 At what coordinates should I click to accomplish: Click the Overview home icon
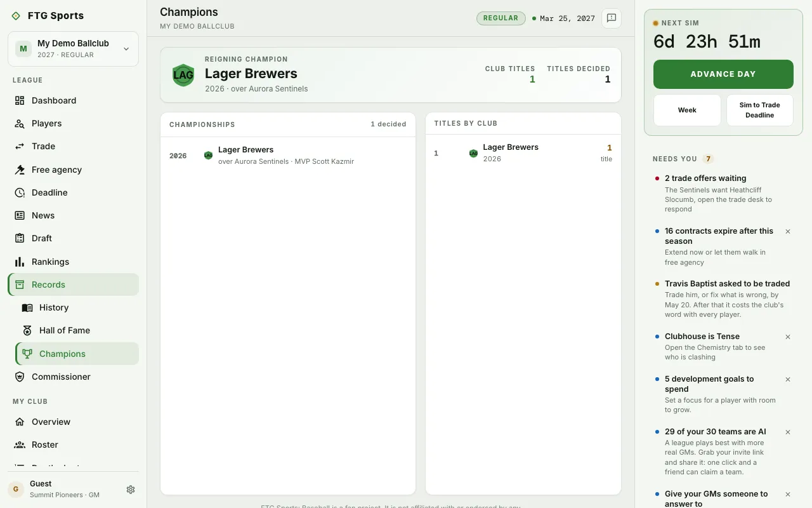coord(20,422)
